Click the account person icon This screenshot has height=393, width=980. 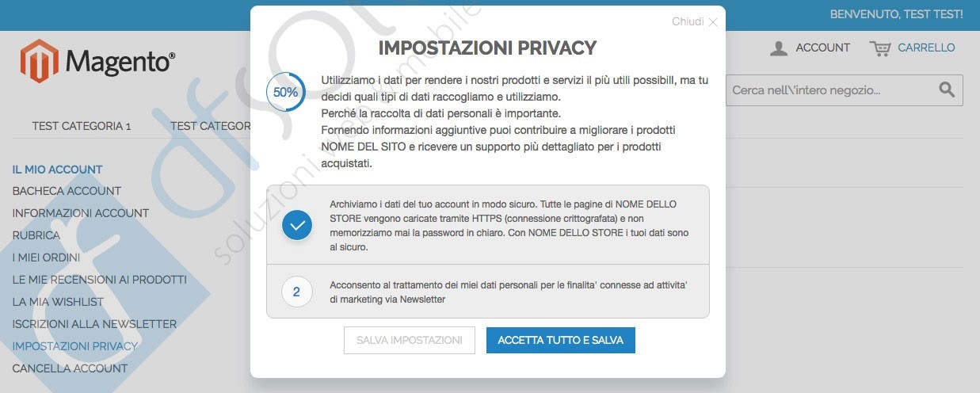click(779, 48)
